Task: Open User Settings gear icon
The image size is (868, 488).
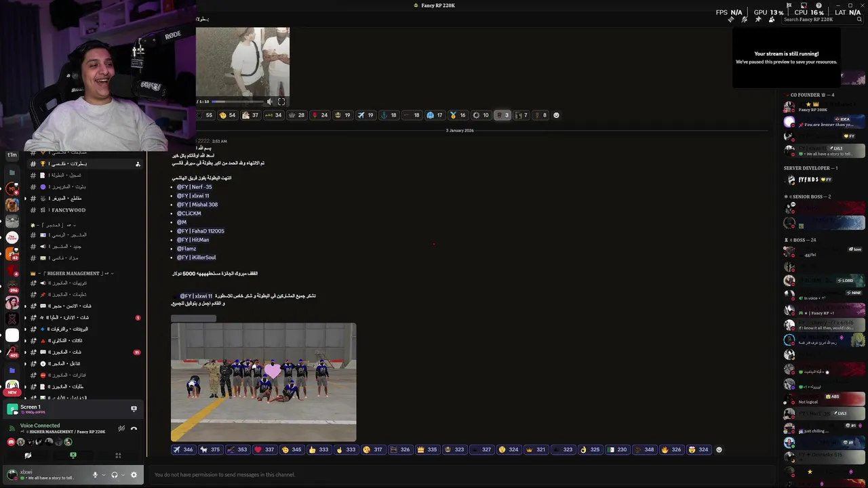Action: [134, 475]
